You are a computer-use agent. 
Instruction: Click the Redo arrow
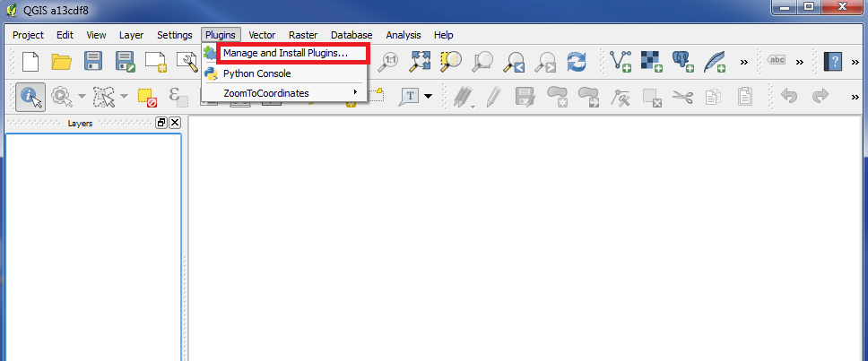[x=820, y=96]
